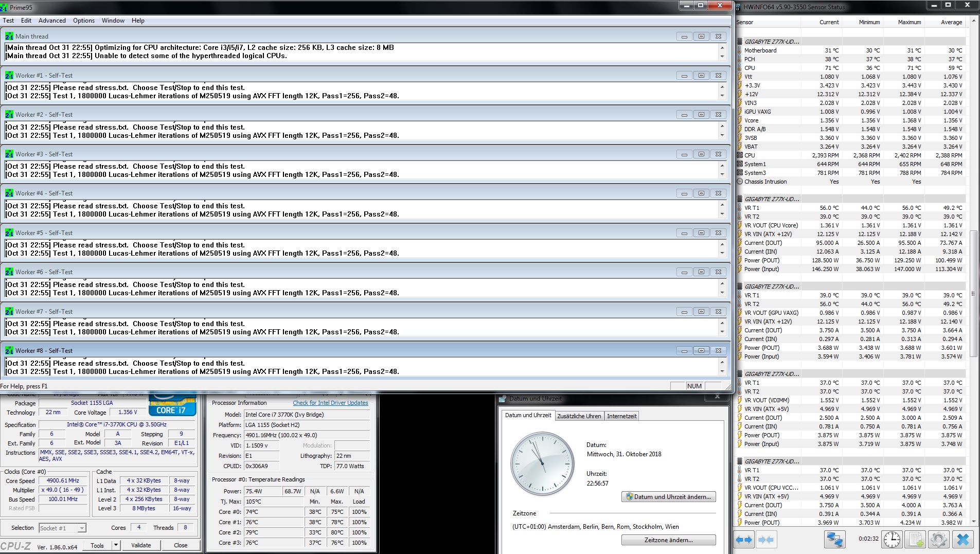Screen dimensions: 980x554
Task: Open Check for Intel Driver Updates link
Action: 330,403
